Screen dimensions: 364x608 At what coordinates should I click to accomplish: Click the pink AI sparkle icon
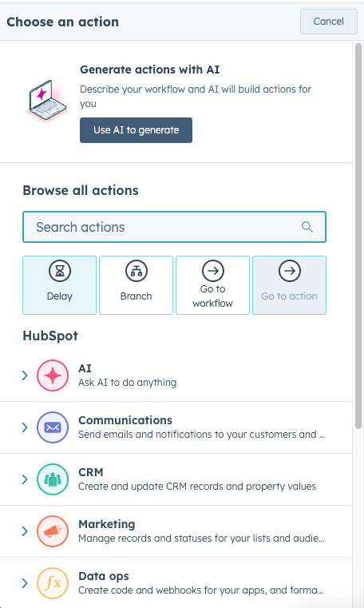click(x=53, y=376)
